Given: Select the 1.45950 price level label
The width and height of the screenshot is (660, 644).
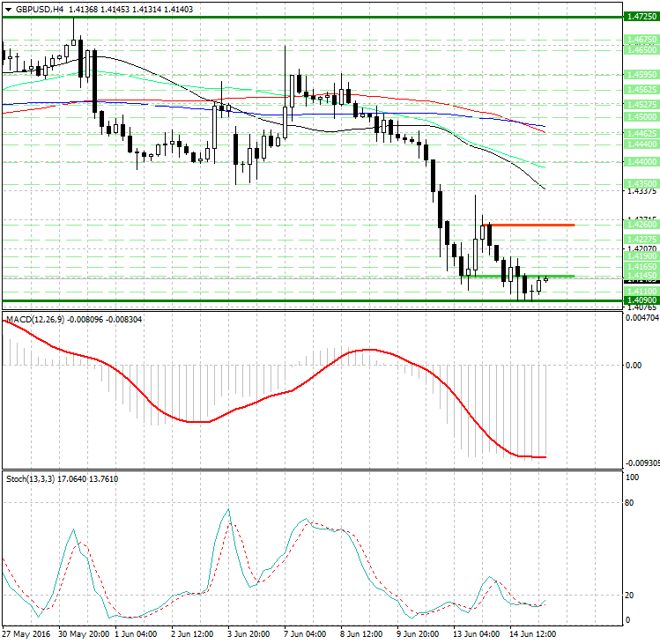Looking at the screenshot, I should point(640,75).
